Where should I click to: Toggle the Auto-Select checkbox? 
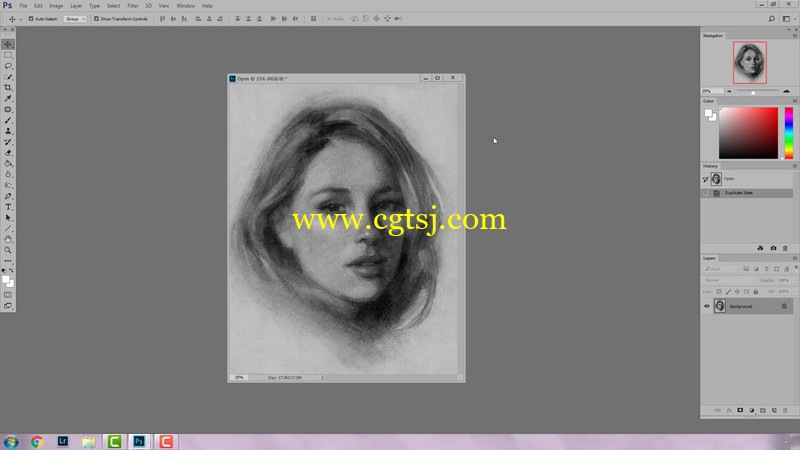tap(31, 19)
